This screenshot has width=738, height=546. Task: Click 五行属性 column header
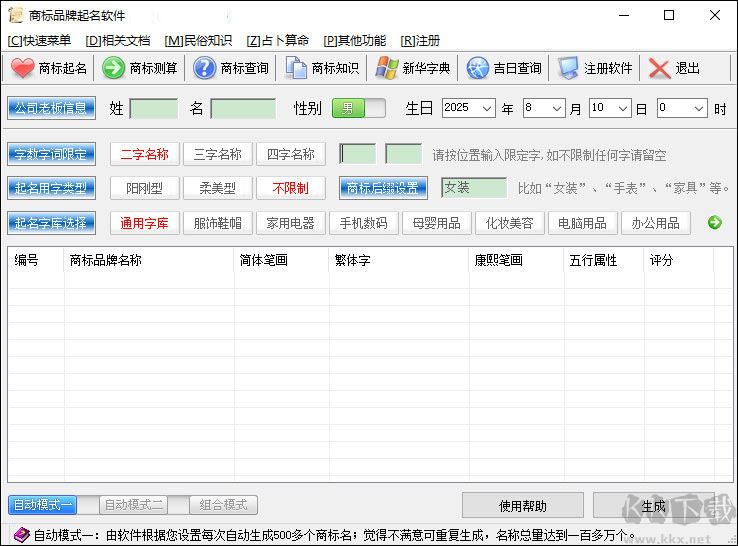[x=604, y=260]
